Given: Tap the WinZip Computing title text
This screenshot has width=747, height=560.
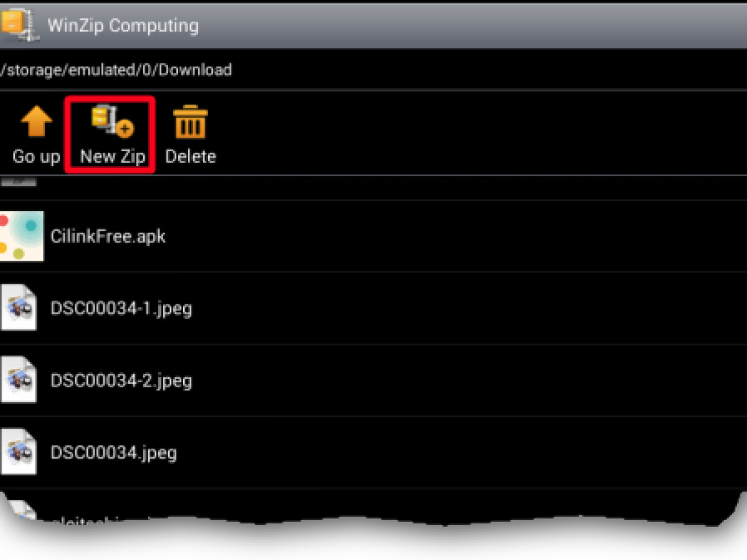Looking at the screenshot, I should click(123, 26).
